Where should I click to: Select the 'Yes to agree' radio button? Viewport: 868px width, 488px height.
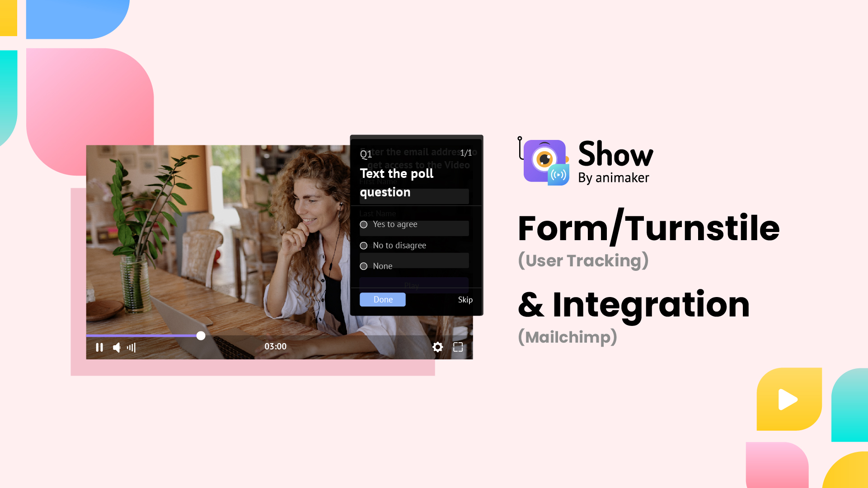(364, 224)
